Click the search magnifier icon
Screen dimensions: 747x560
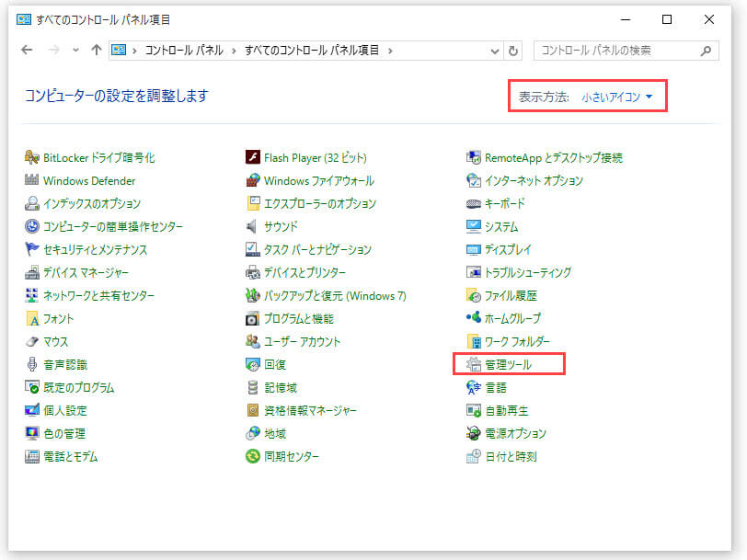point(706,51)
